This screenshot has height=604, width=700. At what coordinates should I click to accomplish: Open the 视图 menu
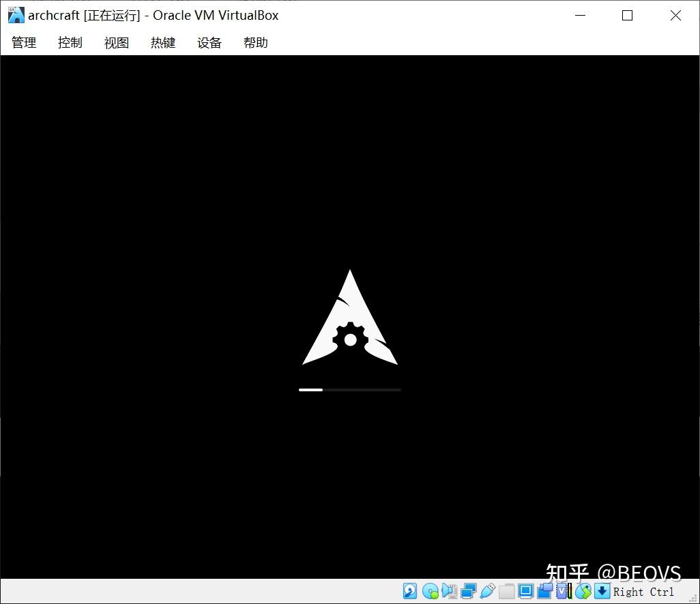[116, 42]
